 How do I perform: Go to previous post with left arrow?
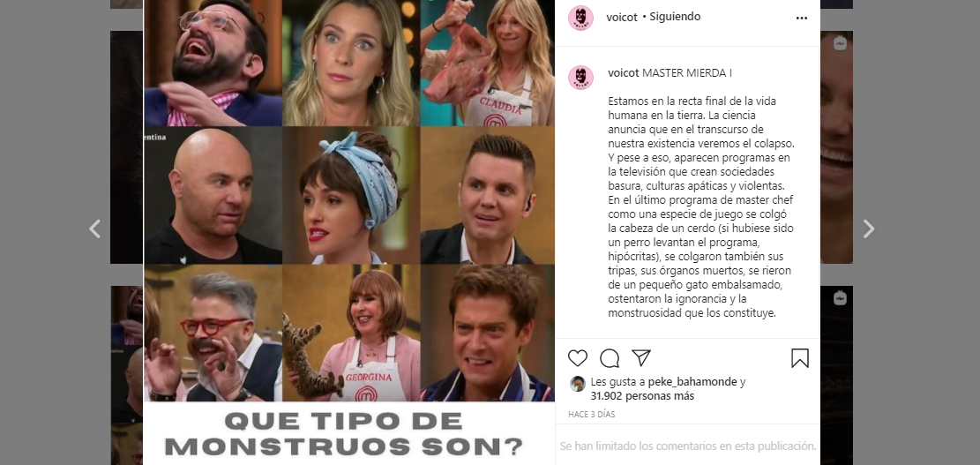[x=95, y=229]
